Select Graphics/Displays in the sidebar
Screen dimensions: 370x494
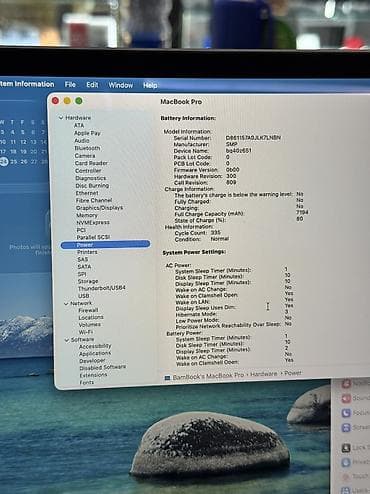(99, 208)
